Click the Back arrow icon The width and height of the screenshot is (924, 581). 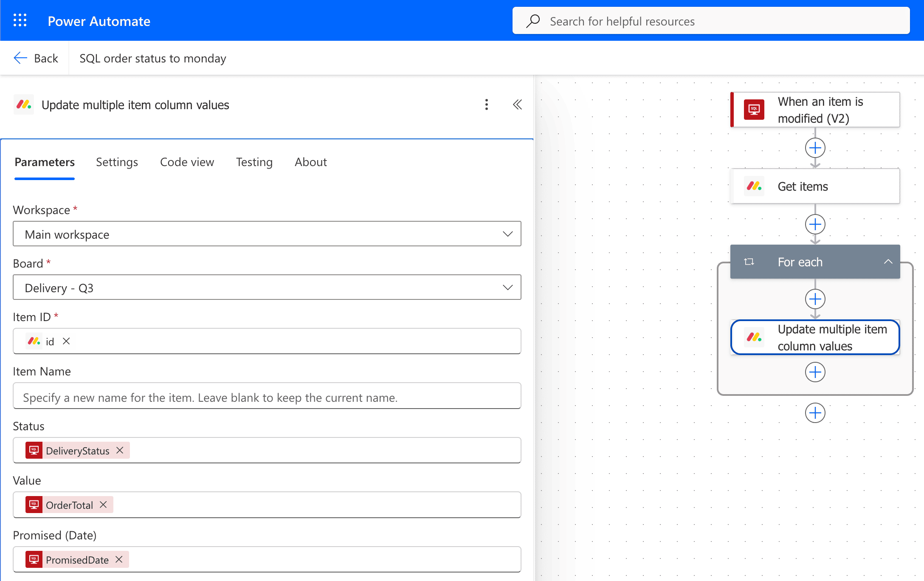pos(20,58)
